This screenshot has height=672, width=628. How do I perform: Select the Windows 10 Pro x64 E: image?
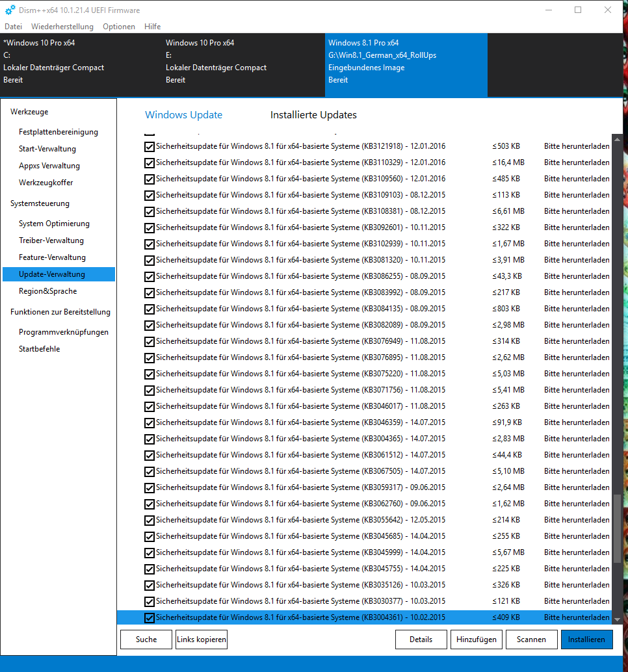(244, 65)
